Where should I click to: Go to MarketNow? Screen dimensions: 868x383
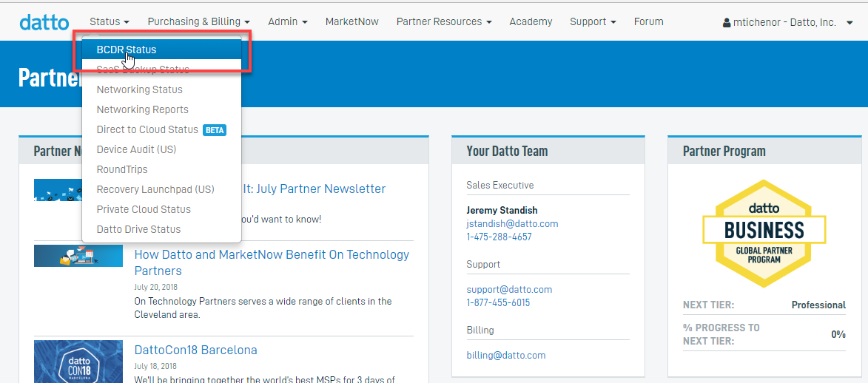pos(352,21)
